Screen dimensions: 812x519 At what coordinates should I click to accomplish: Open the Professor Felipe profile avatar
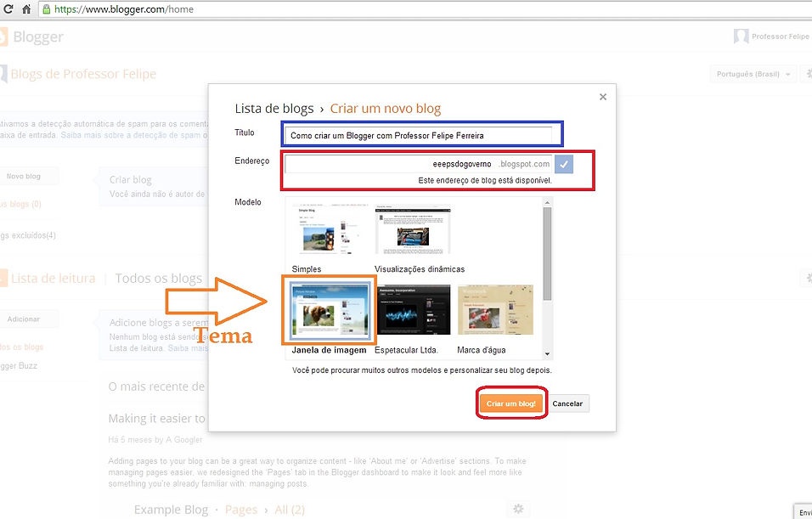(741, 37)
